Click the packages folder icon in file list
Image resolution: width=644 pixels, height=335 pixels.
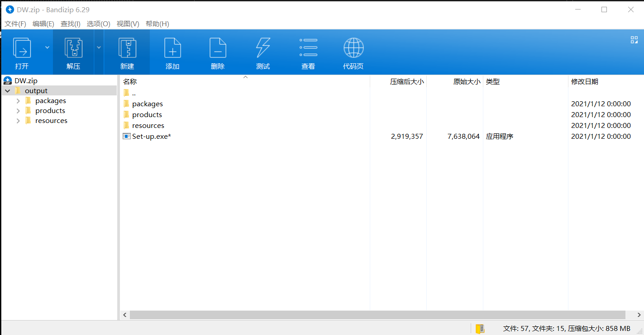coord(126,104)
